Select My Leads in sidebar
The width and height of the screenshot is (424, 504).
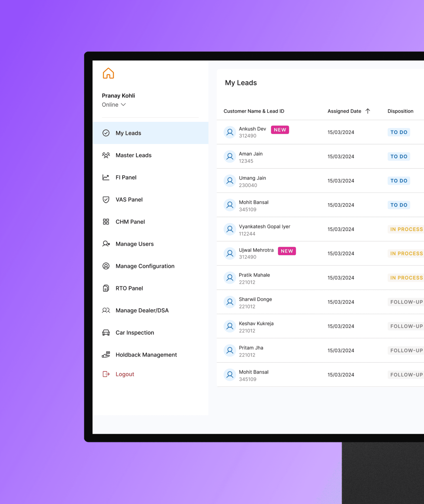pyautogui.click(x=128, y=133)
